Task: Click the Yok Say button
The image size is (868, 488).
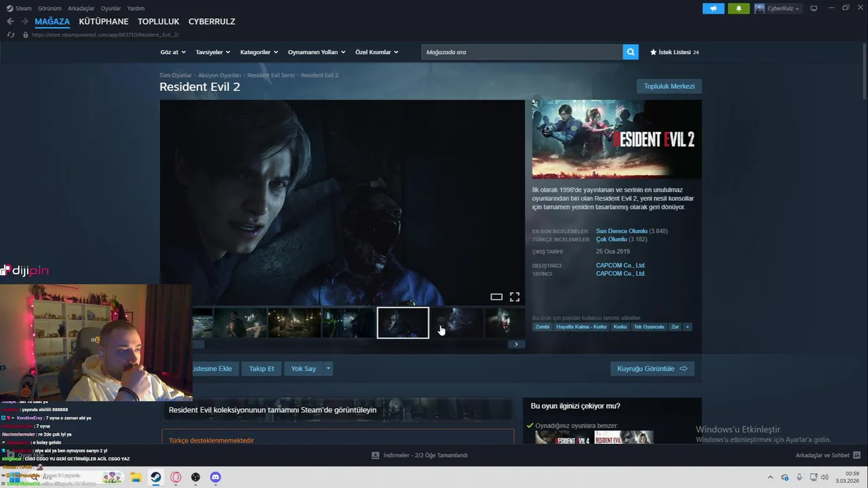Action: 304,369
